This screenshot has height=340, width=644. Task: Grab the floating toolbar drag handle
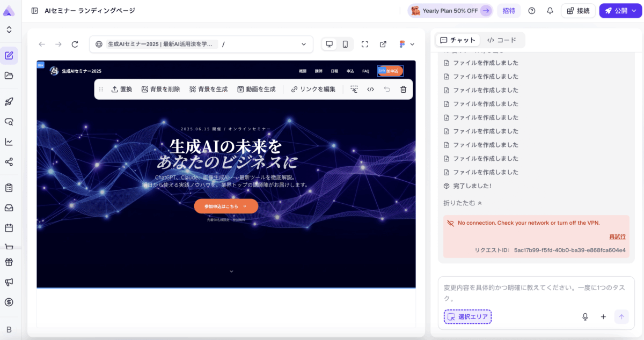click(101, 89)
